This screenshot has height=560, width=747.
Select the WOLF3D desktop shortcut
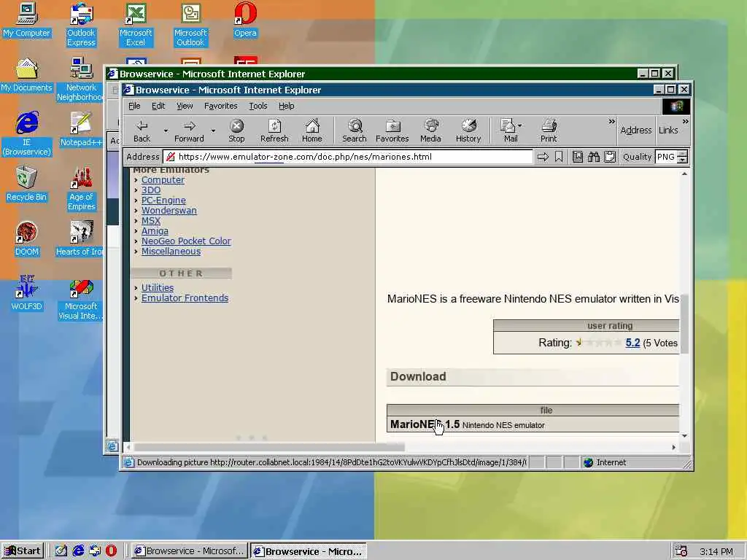27,294
